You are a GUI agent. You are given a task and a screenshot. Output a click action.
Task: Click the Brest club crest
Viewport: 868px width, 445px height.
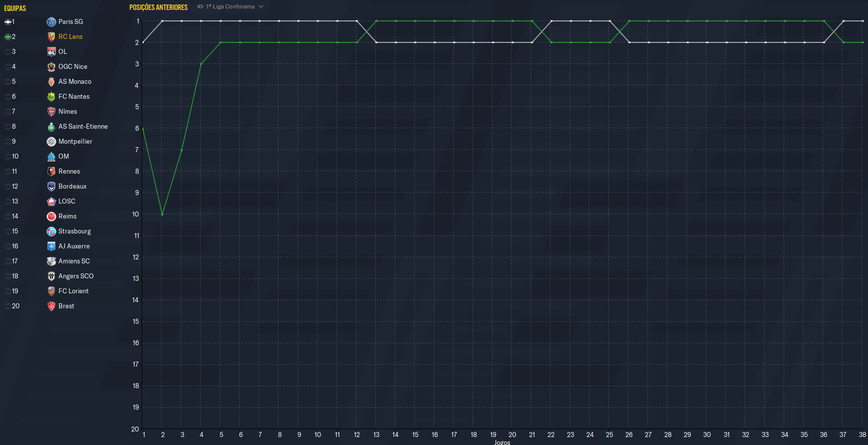(x=51, y=306)
